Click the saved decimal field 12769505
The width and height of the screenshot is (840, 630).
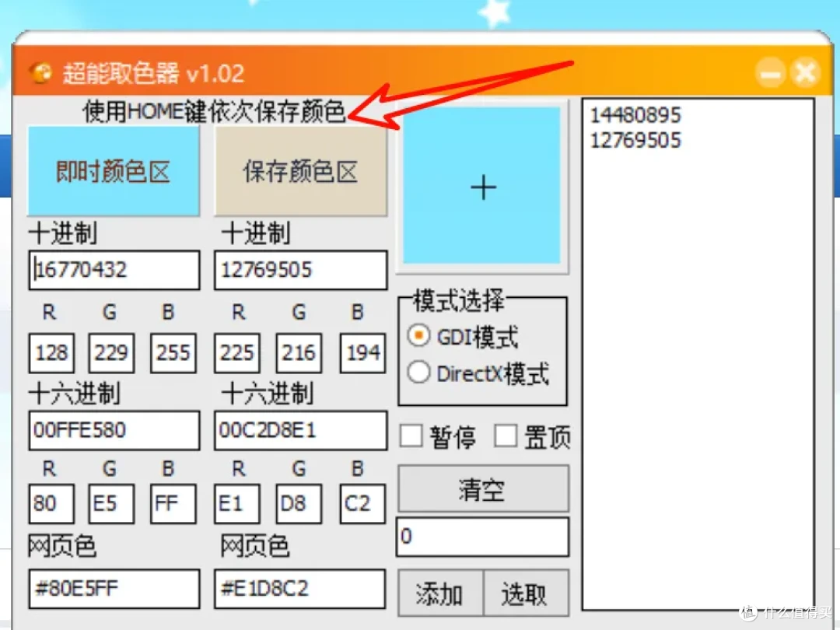click(300, 270)
